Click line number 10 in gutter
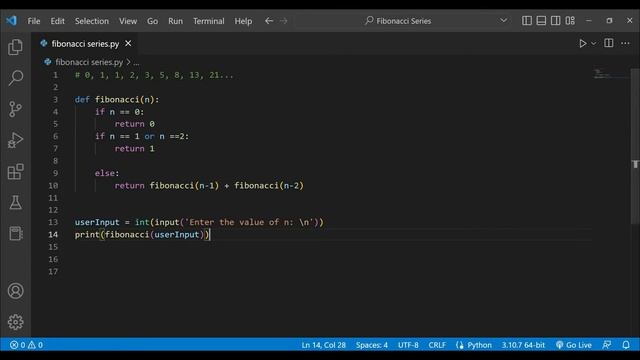The width and height of the screenshot is (640, 360). pyautogui.click(x=53, y=186)
